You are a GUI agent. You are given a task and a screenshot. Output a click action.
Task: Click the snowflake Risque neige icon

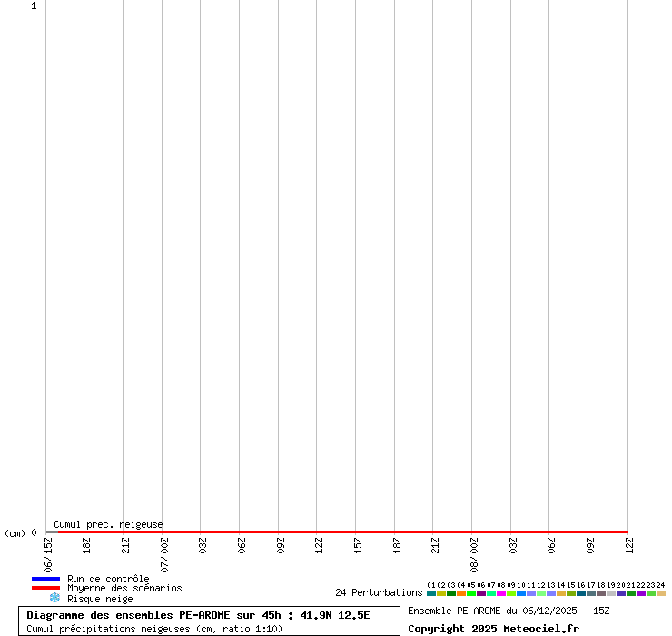coord(54,598)
